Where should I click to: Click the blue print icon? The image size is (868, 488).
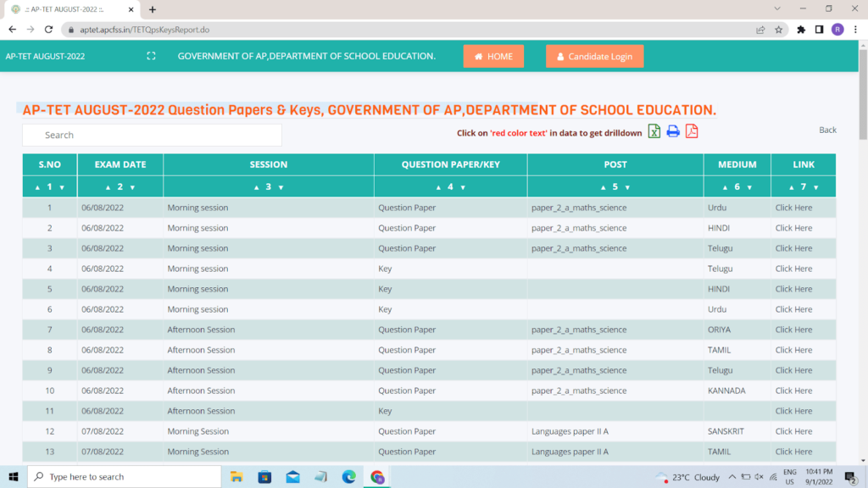tap(673, 131)
